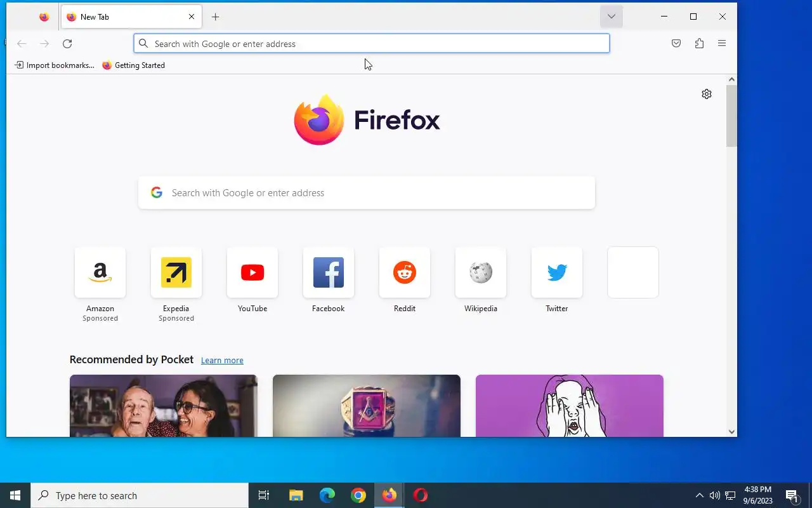Click scrollbar up arrow
This screenshot has height=508, width=812.
pyautogui.click(x=731, y=79)
